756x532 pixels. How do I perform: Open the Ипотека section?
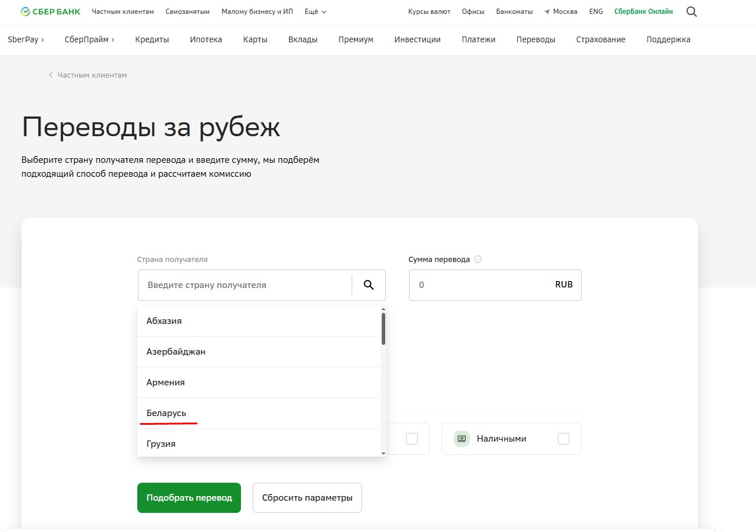coord(206,39)
